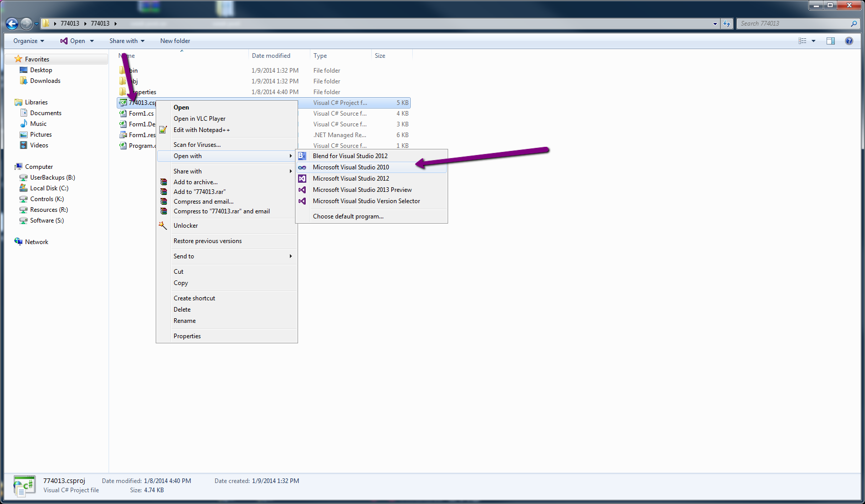Click the Form1.cs file icon
Image resolution: width=865 pixels, height=504 pixels.
pyautogui.click(x=123, y=114)
